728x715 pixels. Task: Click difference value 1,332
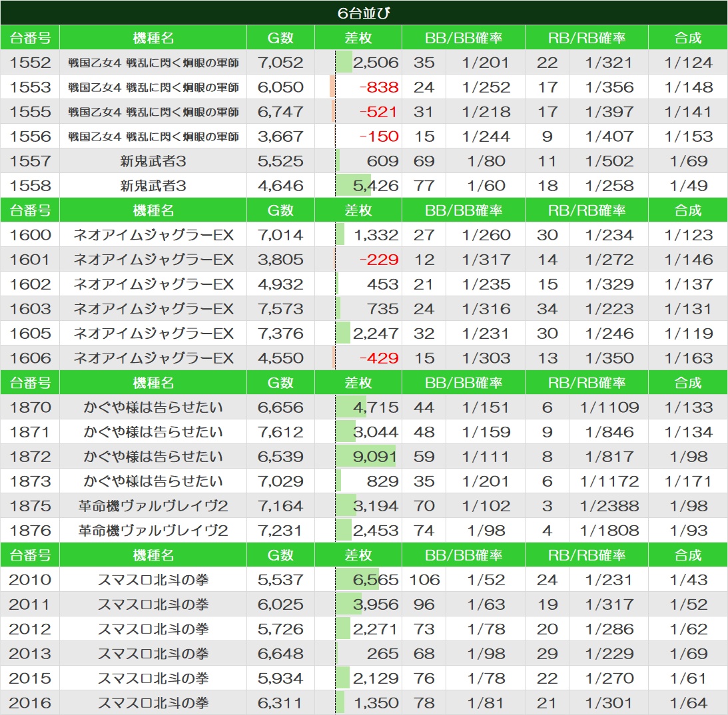tap(376, 235)
